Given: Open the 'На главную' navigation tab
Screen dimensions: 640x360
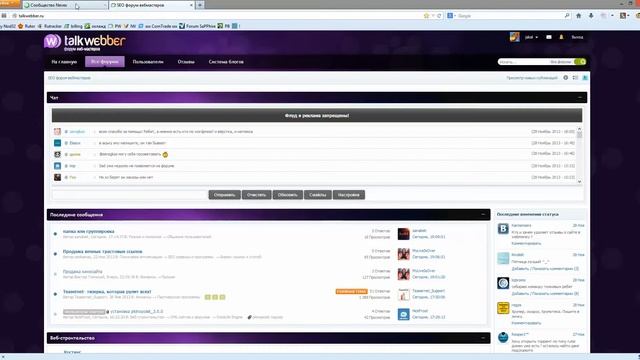Looking at the screenshot, I should (x=64, y=62).
